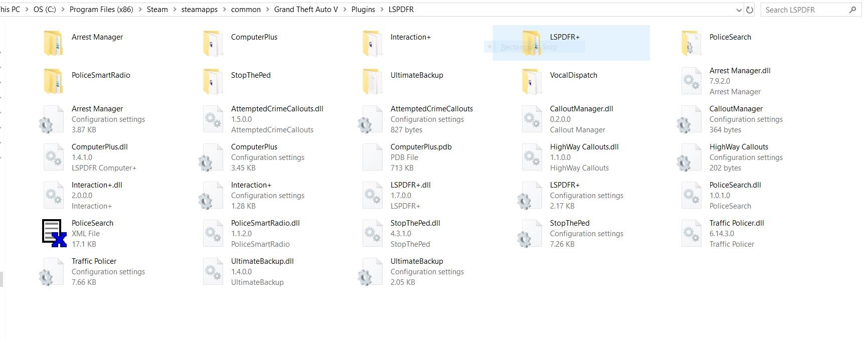Screen dimensions: 868x340
Task: Select the Arrest Manager configuration settings icon
Action: click(x=51, y=120)
